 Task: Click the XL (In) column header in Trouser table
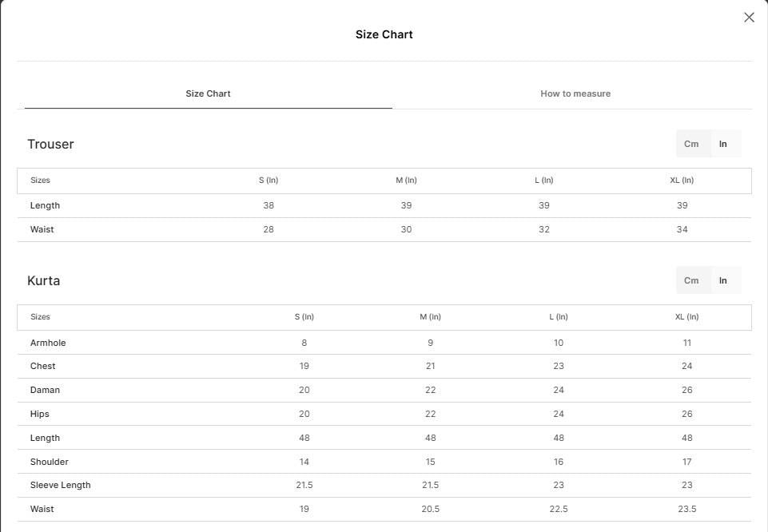pos(682,180)
